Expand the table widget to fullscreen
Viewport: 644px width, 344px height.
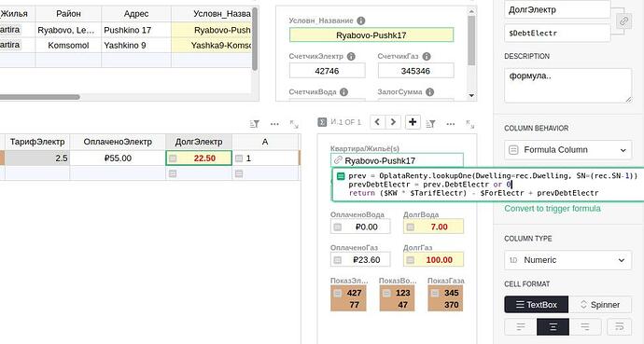[294, 124]
